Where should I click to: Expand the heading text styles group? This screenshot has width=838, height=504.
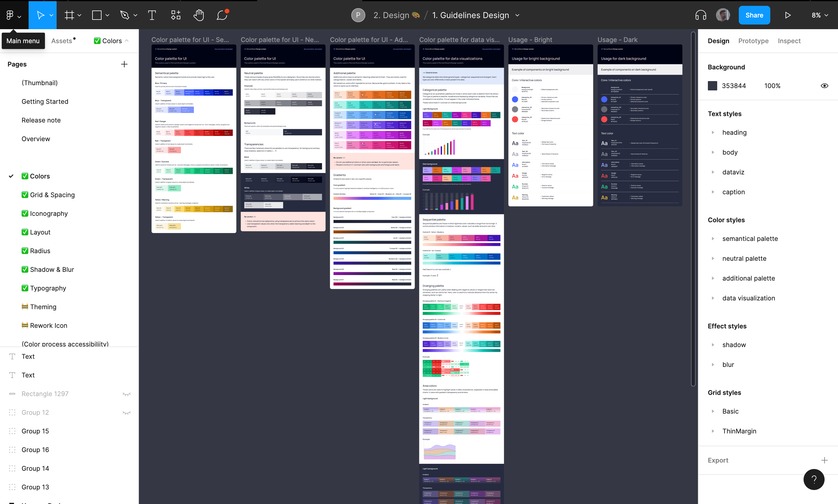(713, 132)
